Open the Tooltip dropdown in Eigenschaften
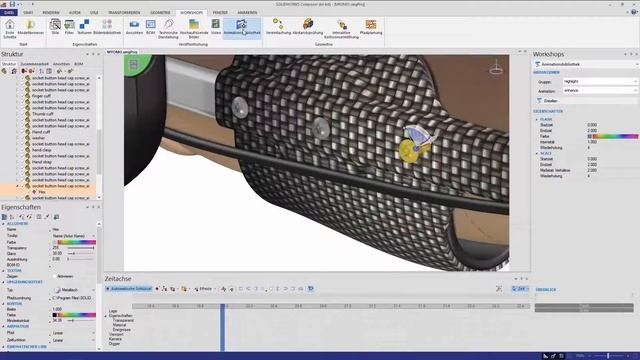Viewport: 640px width, 360px height. [x=73, y=236]
